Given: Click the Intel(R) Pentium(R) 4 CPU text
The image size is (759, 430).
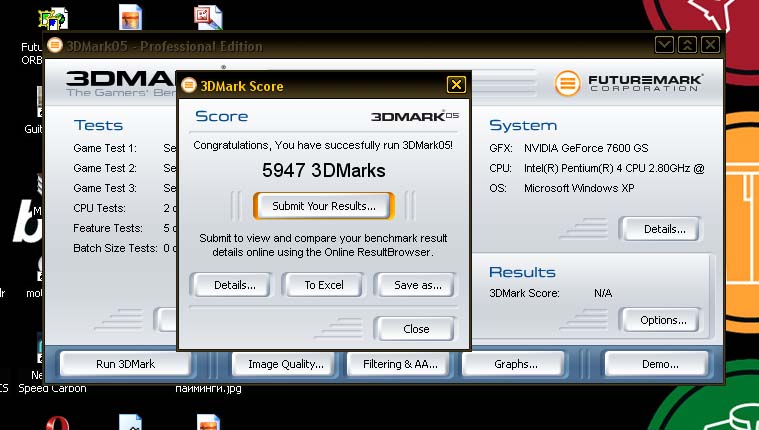Looking at the screenshot, I should 614,168.
